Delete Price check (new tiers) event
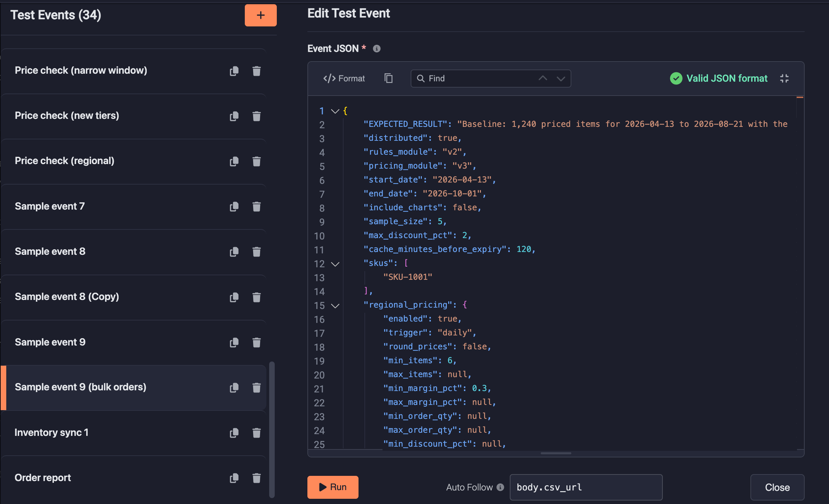The image size is (829, 504). click(257, 116)
